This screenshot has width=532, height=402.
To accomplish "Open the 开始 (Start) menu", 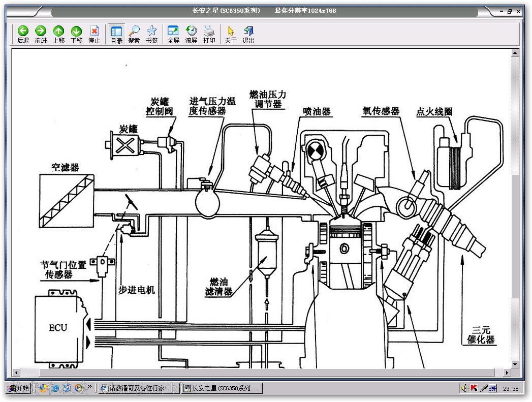I will click(18, 388).
